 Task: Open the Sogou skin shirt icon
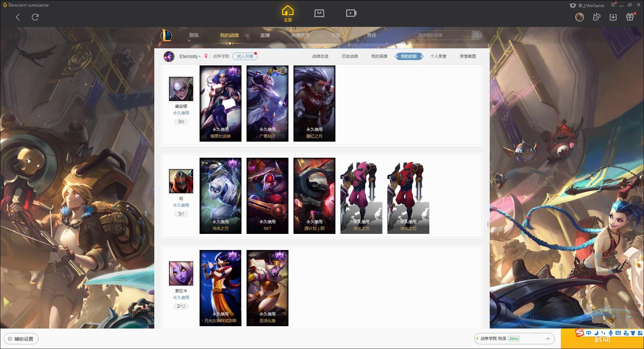click(x=633, y=333)
